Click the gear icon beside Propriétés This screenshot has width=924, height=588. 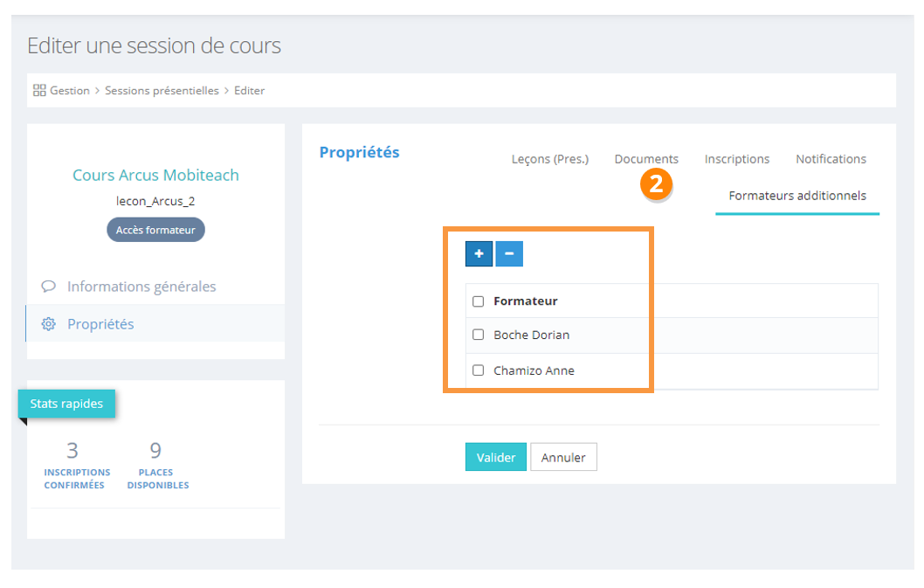49,324
